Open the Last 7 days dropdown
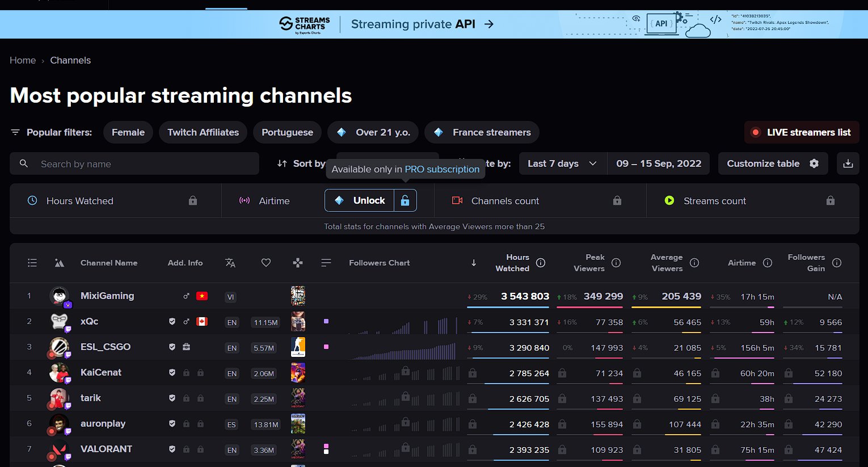The height and width of the screenshot is (467, 868). pyautogui.click(x=562, y=163)
